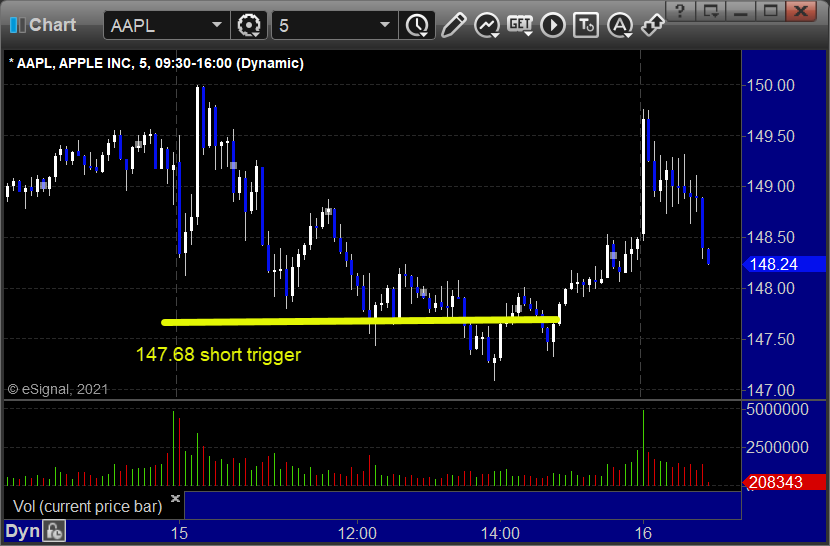Click the Dyn scaling label
Screen dimensions: 830x546
22,531
